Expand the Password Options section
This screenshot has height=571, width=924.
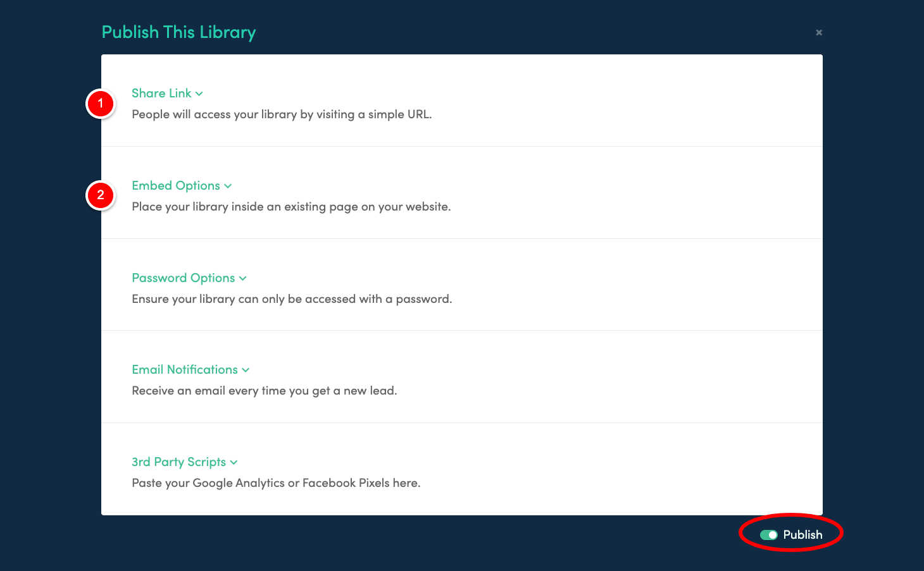click(x=183, y=278)
